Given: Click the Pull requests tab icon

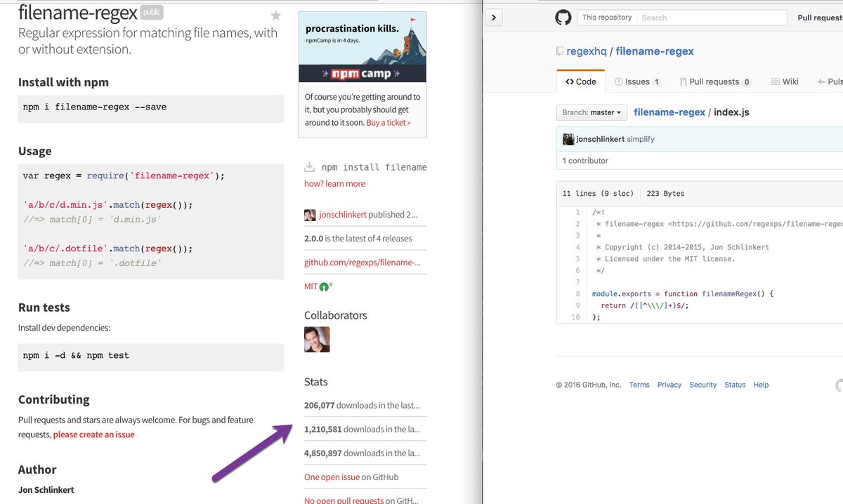Looking at the screenshot, I should [x=683, y=81].
